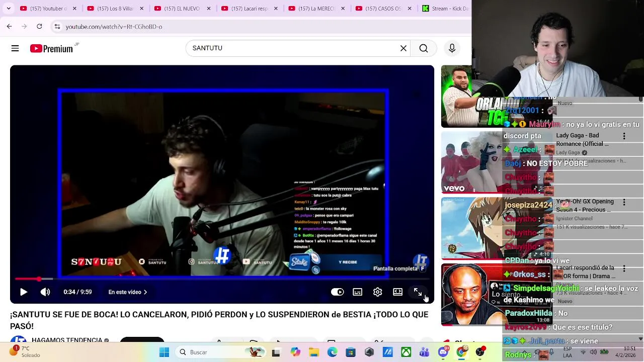Open Yu-Gi-Oh GX Opening thumbnail

click(x=472, y=228)
